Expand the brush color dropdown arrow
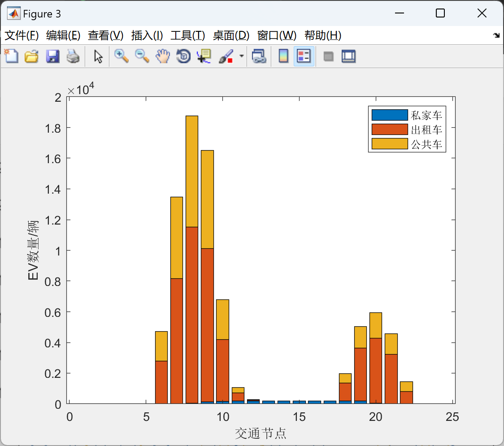 (x=241, y=56)
